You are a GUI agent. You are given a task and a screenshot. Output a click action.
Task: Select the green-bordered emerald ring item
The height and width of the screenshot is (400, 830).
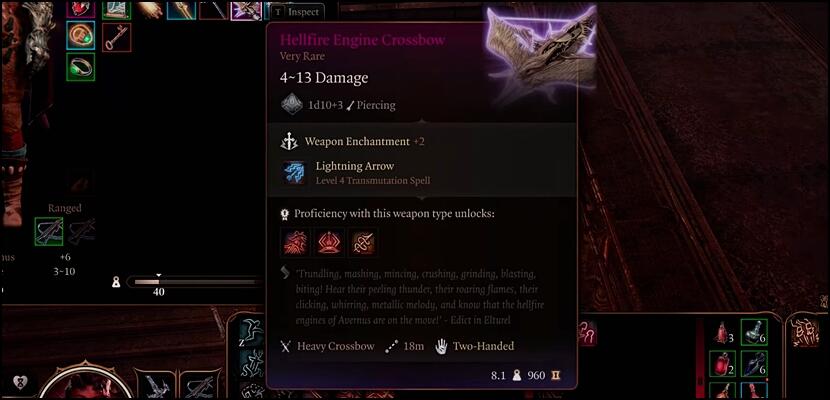point(81,67)
